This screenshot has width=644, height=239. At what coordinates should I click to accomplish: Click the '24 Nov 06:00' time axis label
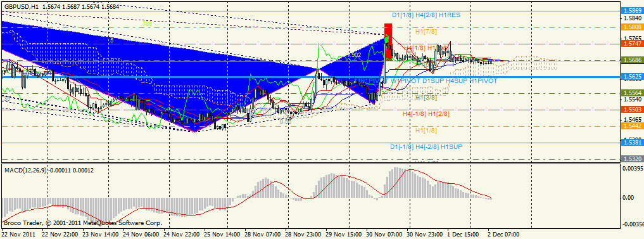tap(141, 234)
